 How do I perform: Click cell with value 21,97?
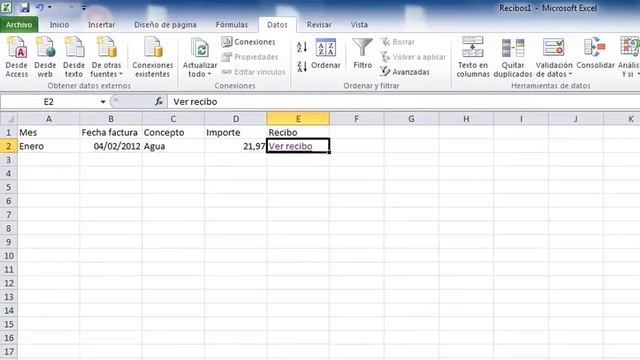point(236,146)
